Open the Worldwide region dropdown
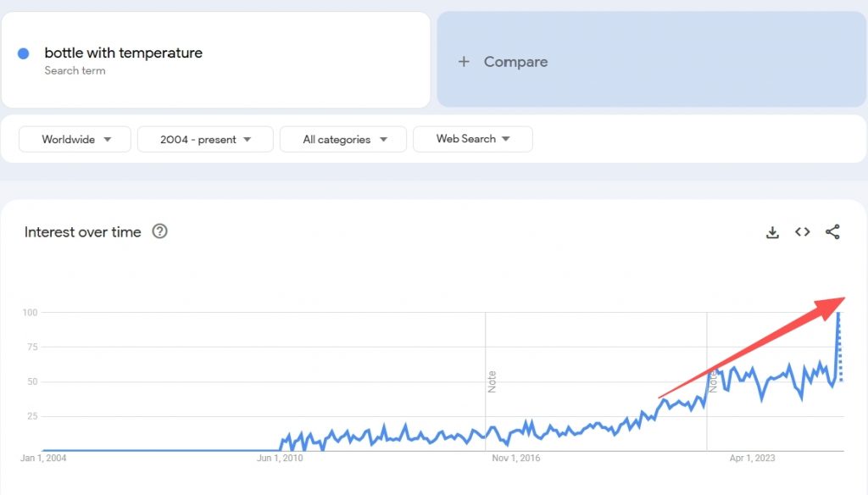 (x=75, y=139)
